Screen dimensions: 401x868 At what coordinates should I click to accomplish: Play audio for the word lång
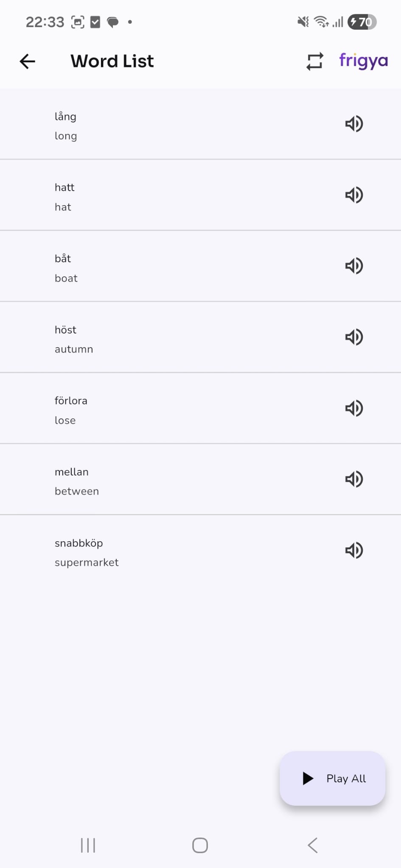click(353, 124)
